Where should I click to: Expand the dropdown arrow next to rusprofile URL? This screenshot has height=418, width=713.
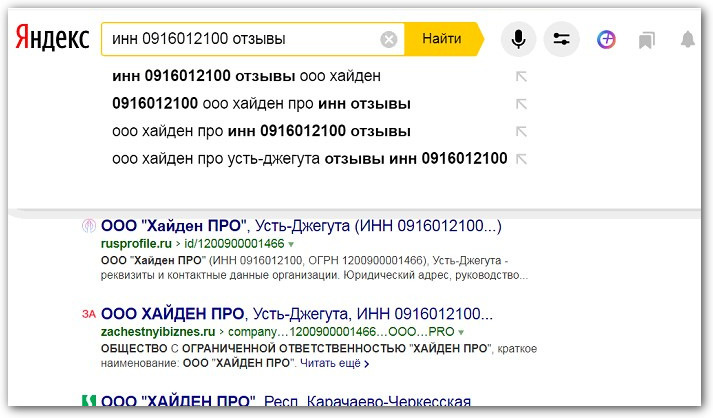(291, 245)
